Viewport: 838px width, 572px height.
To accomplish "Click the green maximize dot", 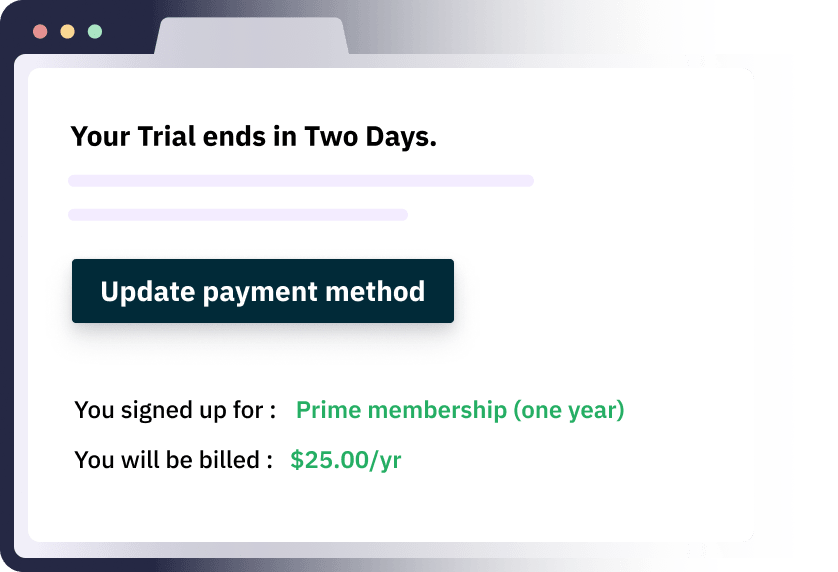I will click(94, 31).
